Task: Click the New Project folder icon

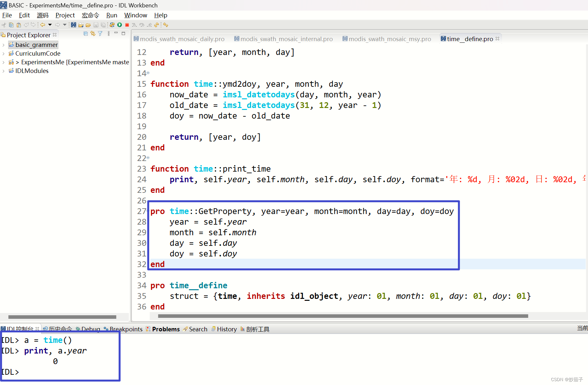Action: coord(81,25)
